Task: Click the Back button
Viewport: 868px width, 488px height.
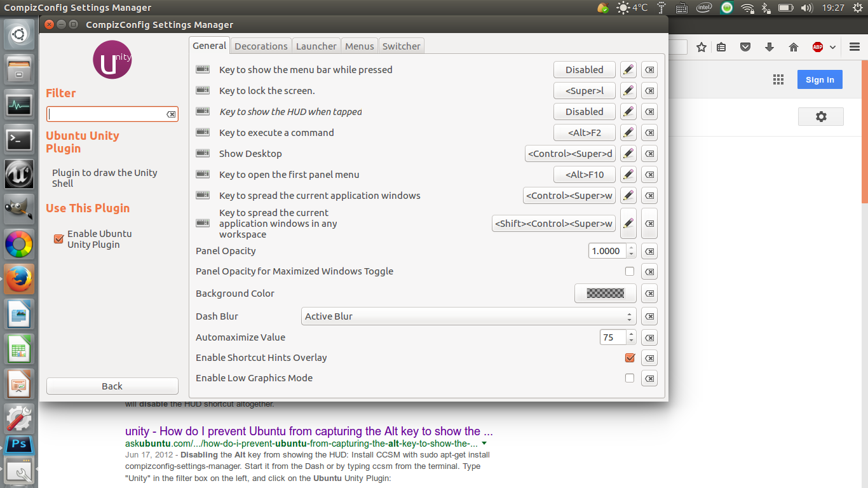Action: [x=112, y=386]
